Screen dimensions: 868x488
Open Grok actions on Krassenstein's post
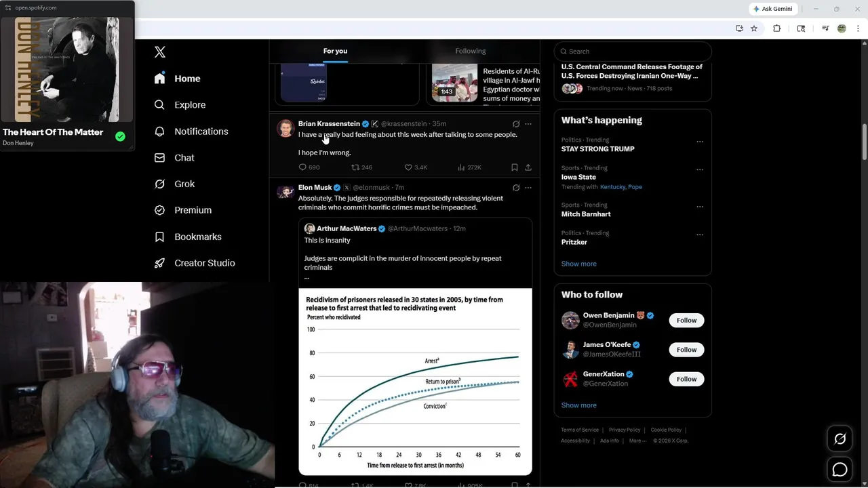pyautogui.click(x=516, y=124)
